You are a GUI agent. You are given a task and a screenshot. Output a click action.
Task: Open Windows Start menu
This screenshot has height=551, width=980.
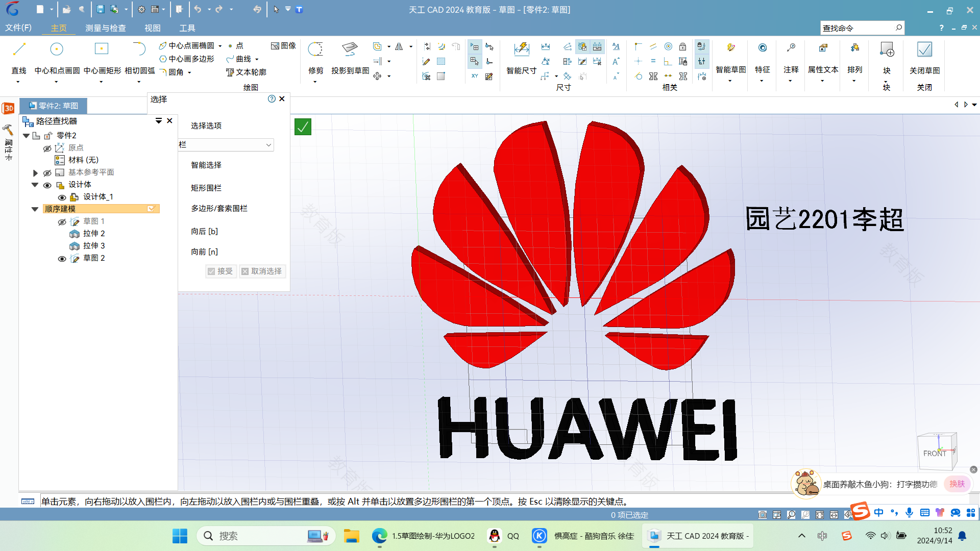[x=180, y=536]
